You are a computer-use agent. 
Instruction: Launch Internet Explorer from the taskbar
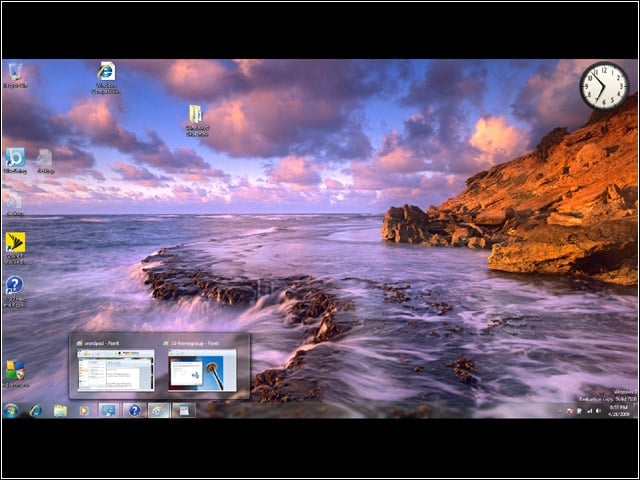(36, 411)
